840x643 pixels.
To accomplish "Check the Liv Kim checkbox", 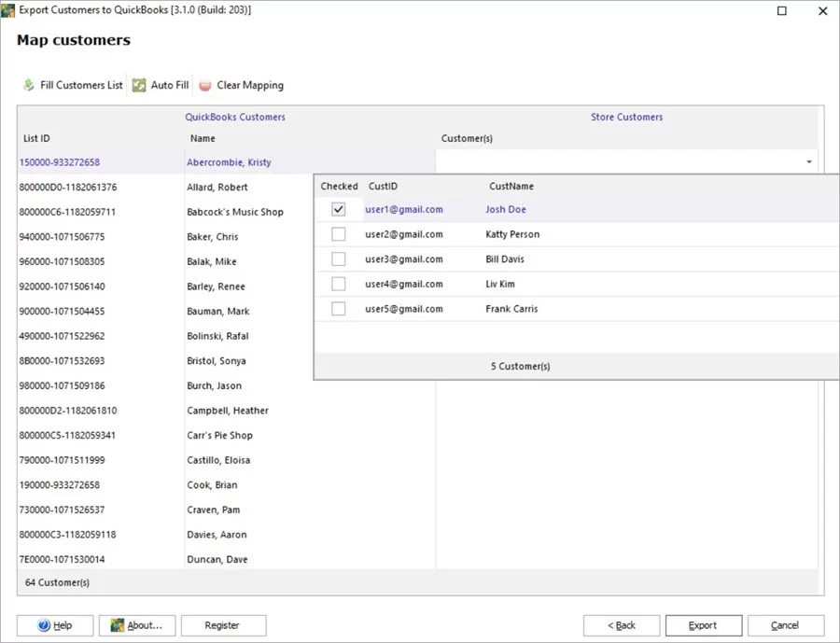I will [337, 284].
